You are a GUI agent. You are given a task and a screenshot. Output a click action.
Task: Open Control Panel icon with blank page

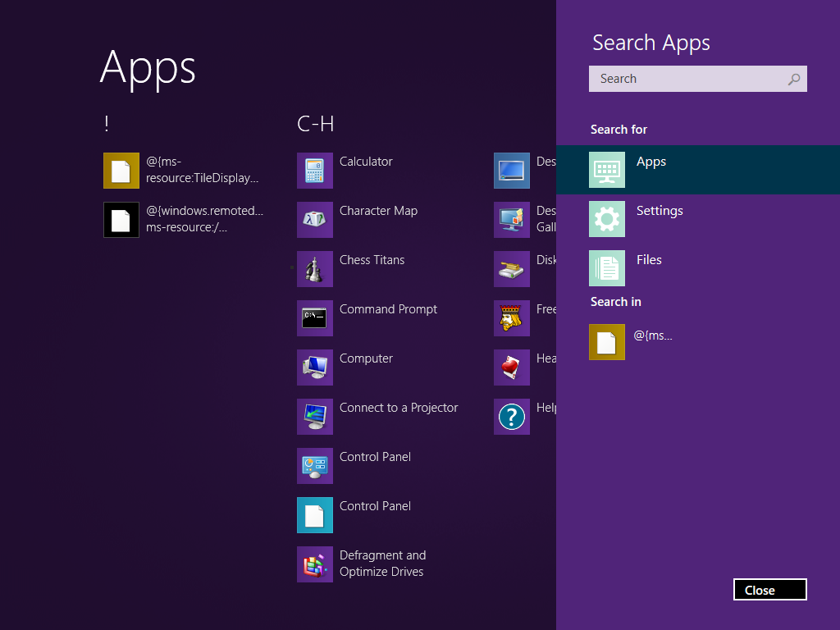tap(314, 515)
